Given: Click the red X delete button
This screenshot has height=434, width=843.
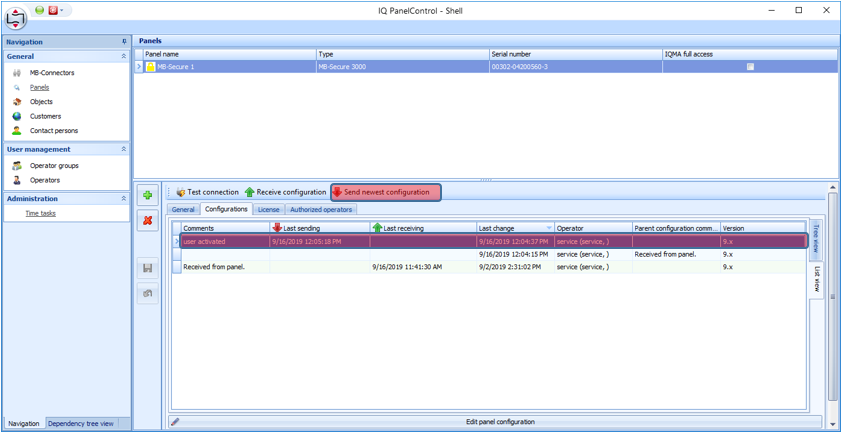Looking at the screenshot, I should pos(148,220).
